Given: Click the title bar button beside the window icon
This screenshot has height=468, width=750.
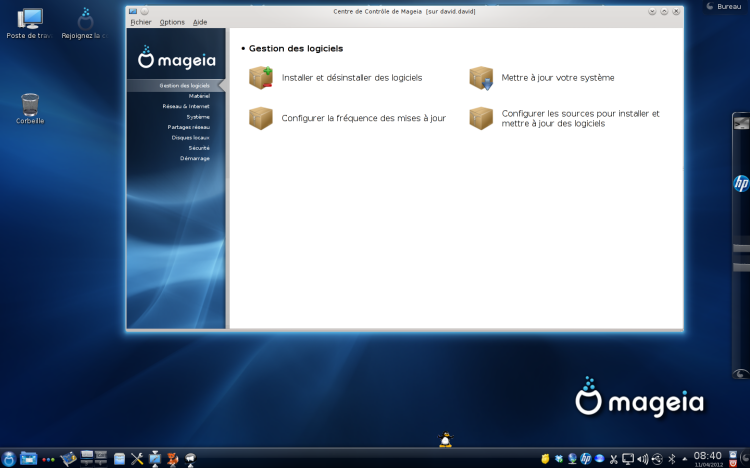Looking at the screenshot, I should pyautogui.click(x=144, y=11).
